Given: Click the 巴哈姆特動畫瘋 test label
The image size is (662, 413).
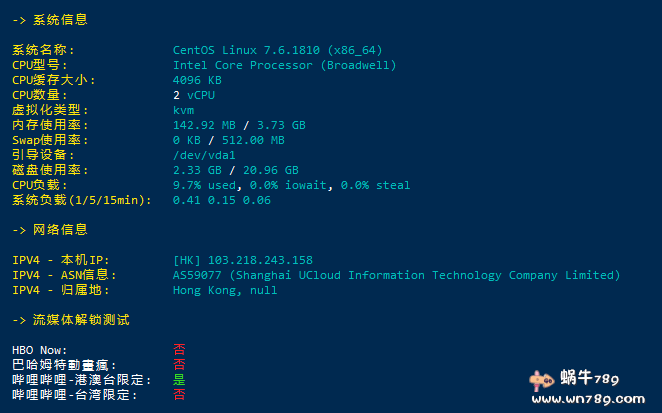Looking at the screenshot, I should coord(64,365).
